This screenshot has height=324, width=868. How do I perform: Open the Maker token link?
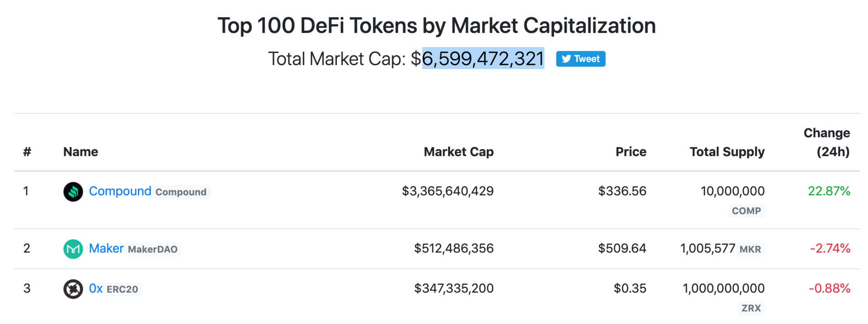pos(106,248)
